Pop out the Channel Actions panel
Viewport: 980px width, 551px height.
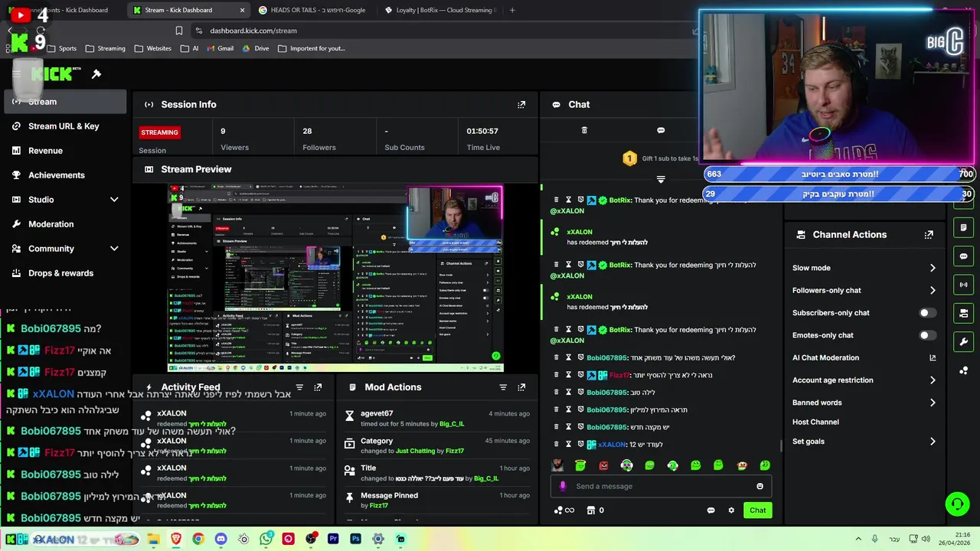point(929,235)
